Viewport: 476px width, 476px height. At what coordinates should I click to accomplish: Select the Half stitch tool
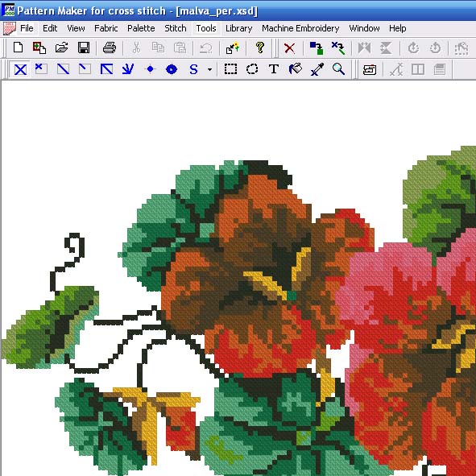click(63, 69)
